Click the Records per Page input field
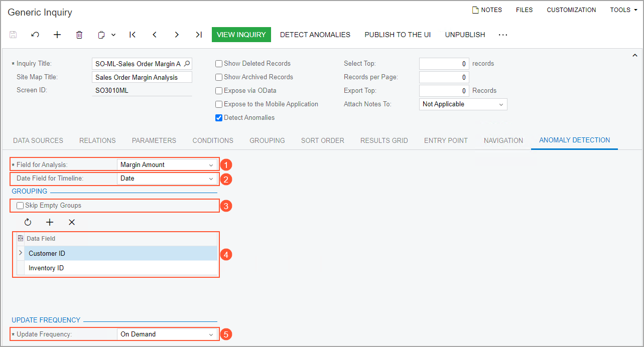This screenshot has width=644, height=347. [x=444, y=77]
